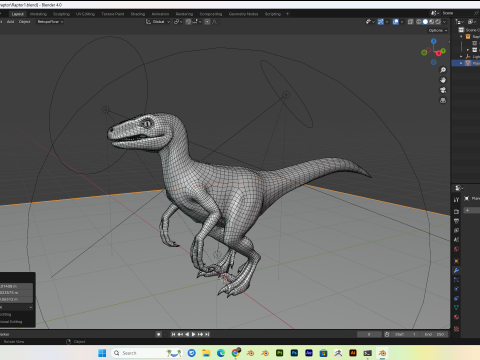480x360 pixels.
Task: Open the Scene properties tab
Action: pyautogui.click(x=456, y=240)
